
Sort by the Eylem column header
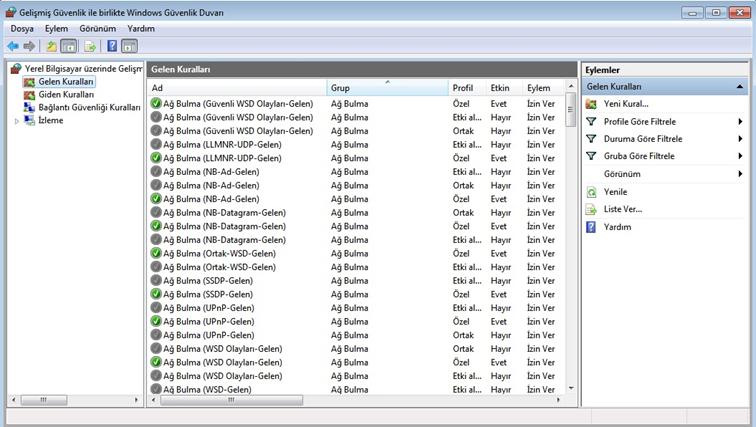click(x=543, y=88)
